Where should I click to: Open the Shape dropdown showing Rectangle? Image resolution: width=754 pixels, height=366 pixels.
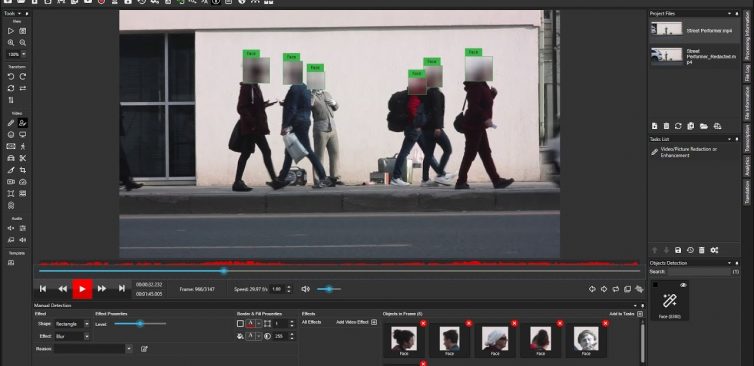(71, 324)
